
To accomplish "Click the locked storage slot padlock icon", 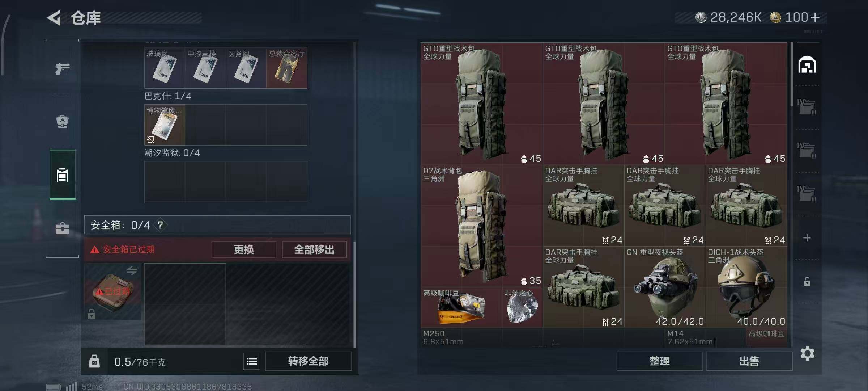I will 807,281.
